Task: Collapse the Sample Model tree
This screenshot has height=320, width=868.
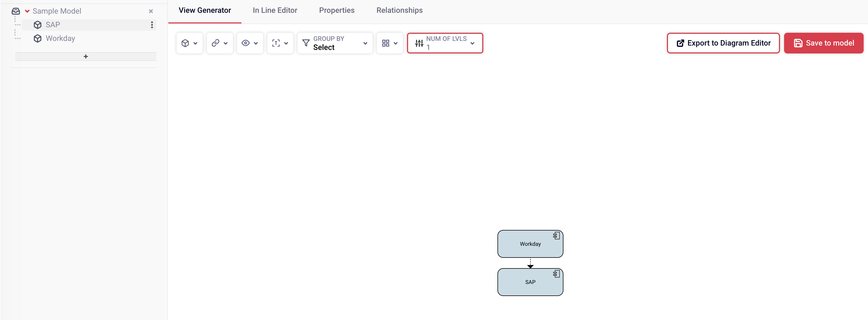Action: tap(27, 11)
